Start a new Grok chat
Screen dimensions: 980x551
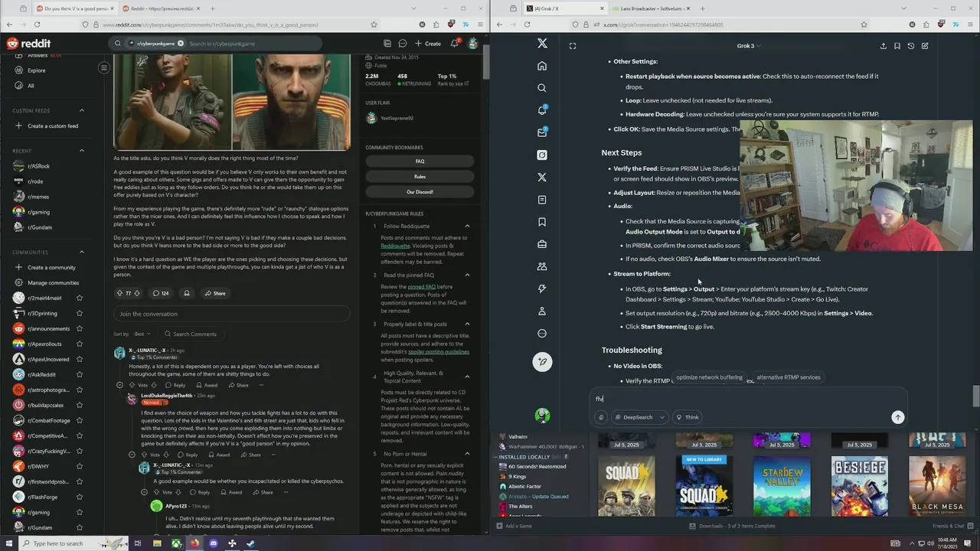[925, 46]
